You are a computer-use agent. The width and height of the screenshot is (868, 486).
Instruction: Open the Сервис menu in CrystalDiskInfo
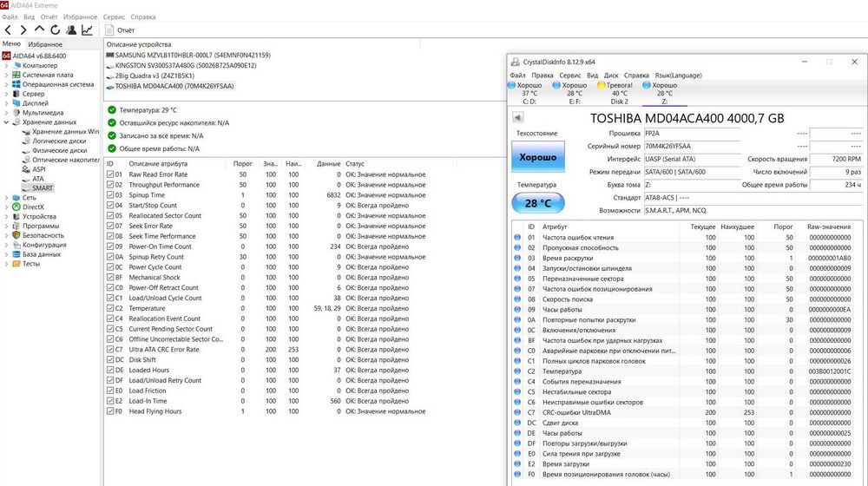coord(569,76)
